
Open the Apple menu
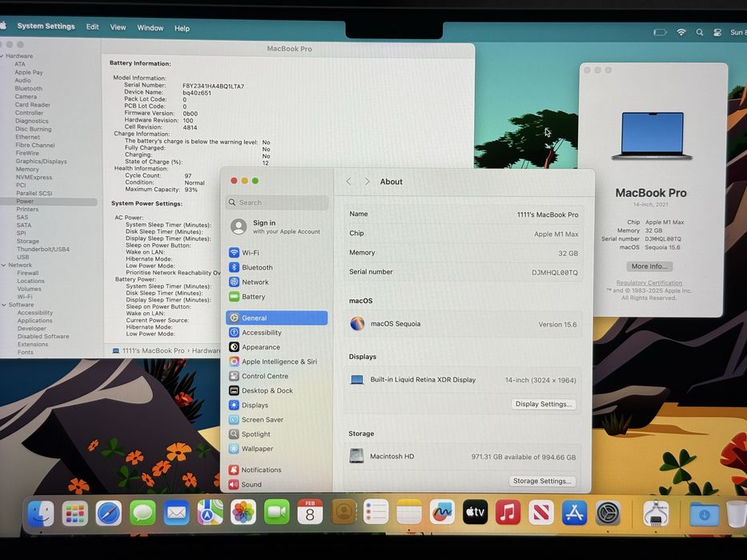[x=3, y=26]
